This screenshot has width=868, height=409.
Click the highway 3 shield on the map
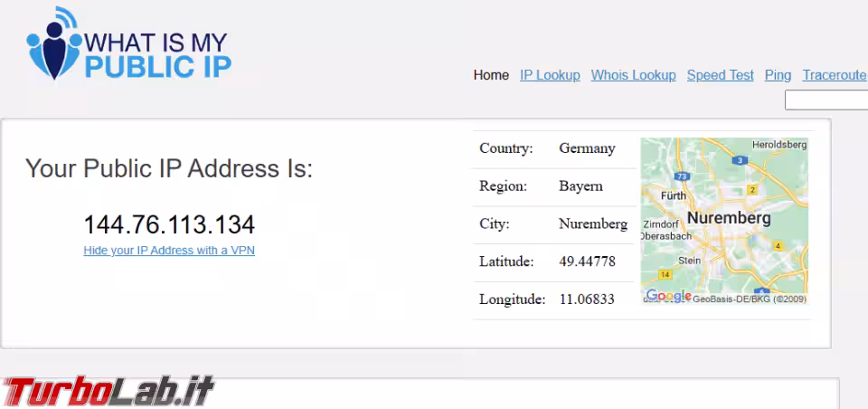click(x=741, y=160)
